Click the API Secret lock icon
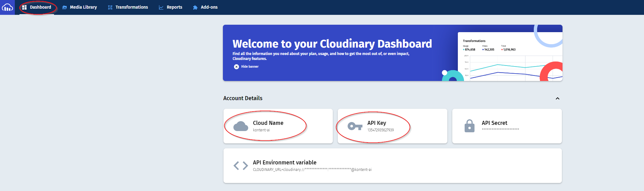Screen dimensions: 644x191 470,126
